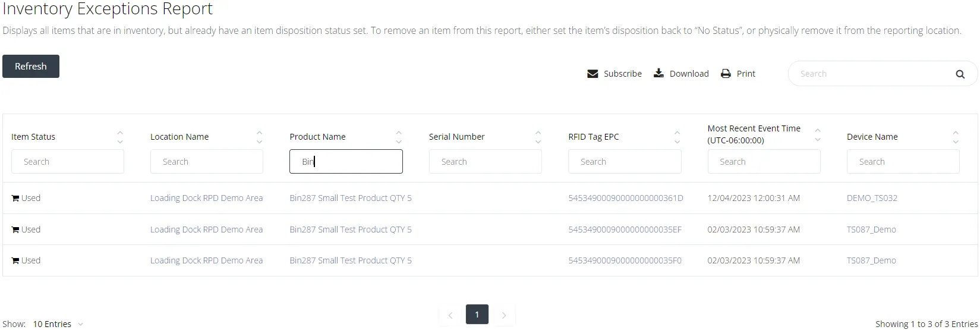980x330 pixels.
Task: Click cart icon in 35EF row
Action: (15, 230)
